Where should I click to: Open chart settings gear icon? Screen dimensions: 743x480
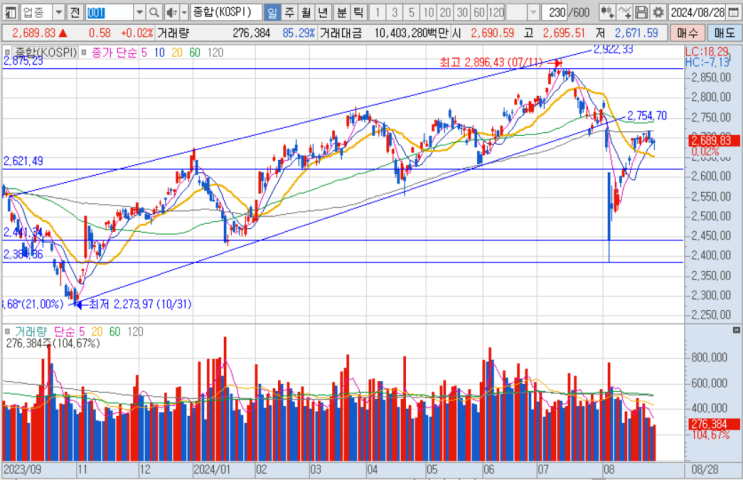(658, 12)
